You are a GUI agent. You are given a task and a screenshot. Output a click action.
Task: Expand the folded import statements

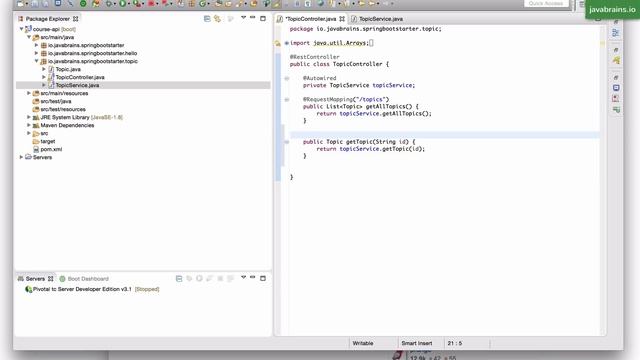tap(287, 43)
